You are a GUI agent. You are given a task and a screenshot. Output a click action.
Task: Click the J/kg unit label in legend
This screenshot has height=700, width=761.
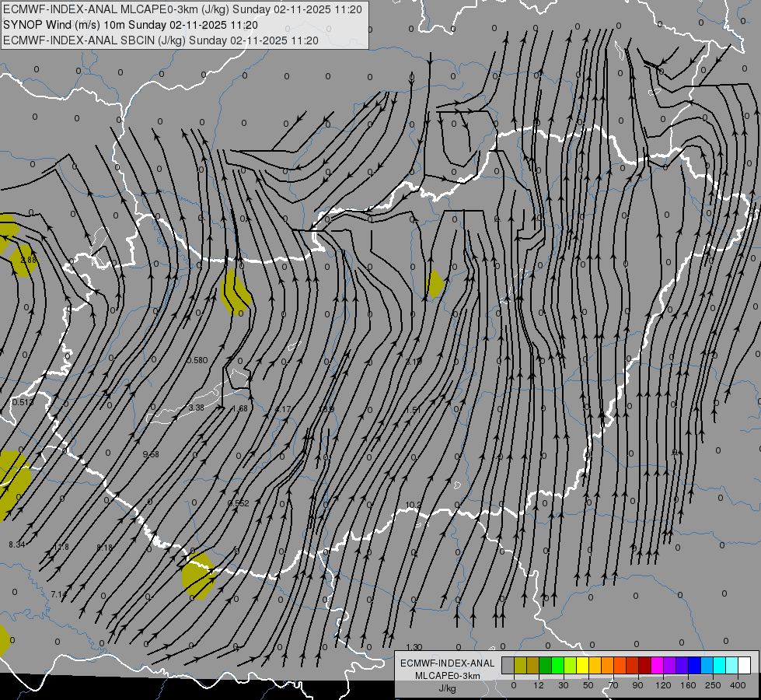[447, 688]
